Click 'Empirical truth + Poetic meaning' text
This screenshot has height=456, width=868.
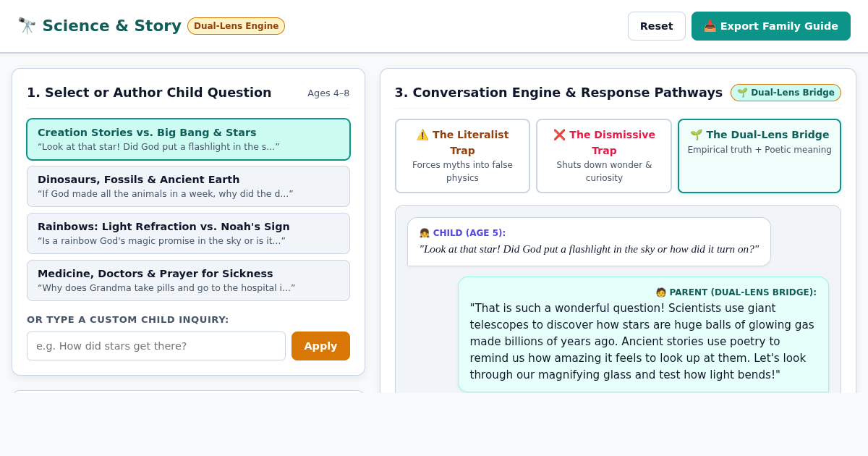759,150
